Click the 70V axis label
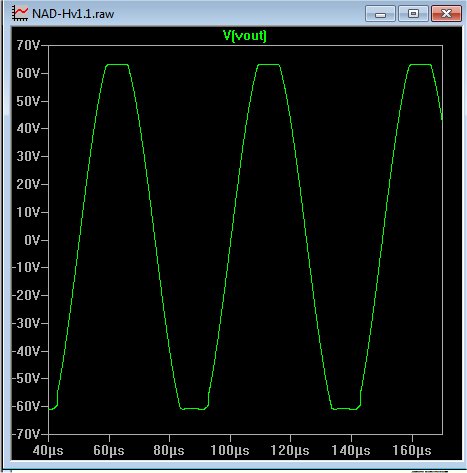 coord(28,45)
